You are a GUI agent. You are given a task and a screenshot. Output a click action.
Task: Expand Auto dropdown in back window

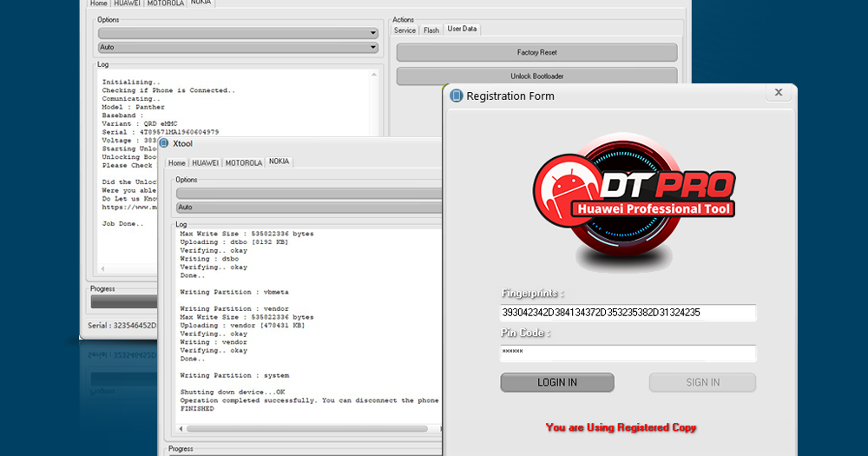(238, 48)
